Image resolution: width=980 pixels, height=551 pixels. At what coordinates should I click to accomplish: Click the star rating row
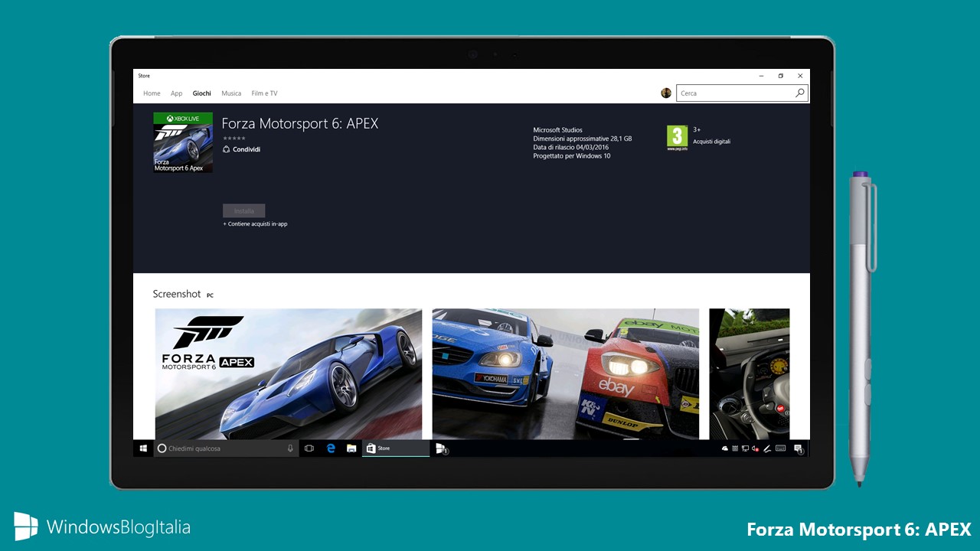click(234, 139)
